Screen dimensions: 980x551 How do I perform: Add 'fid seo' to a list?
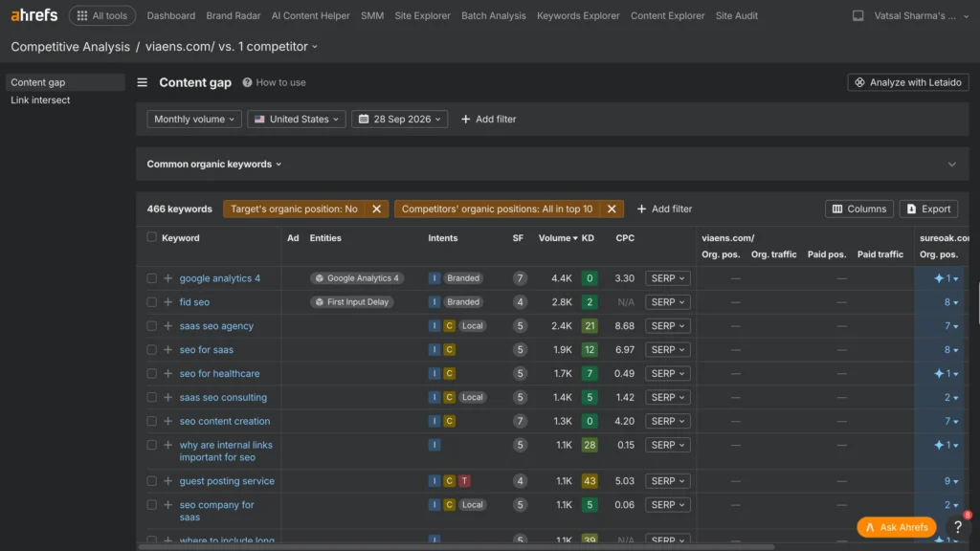click(167, 301)
